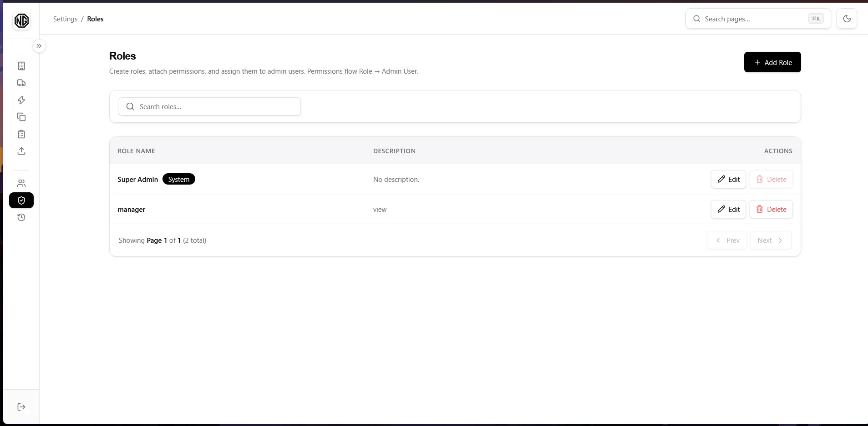Click the DESCRIPTION column header
The height and width of the screenshot is (426, 868).
coord(394,151)
